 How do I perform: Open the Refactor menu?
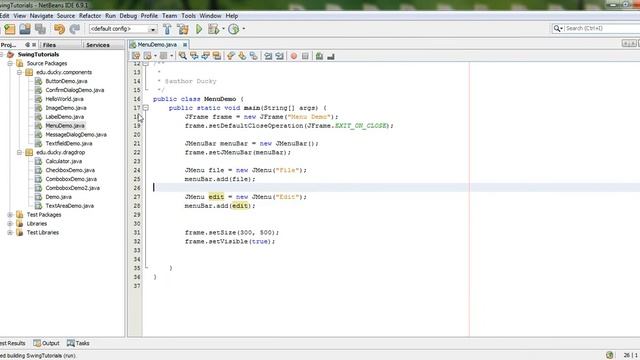(90, 16)
